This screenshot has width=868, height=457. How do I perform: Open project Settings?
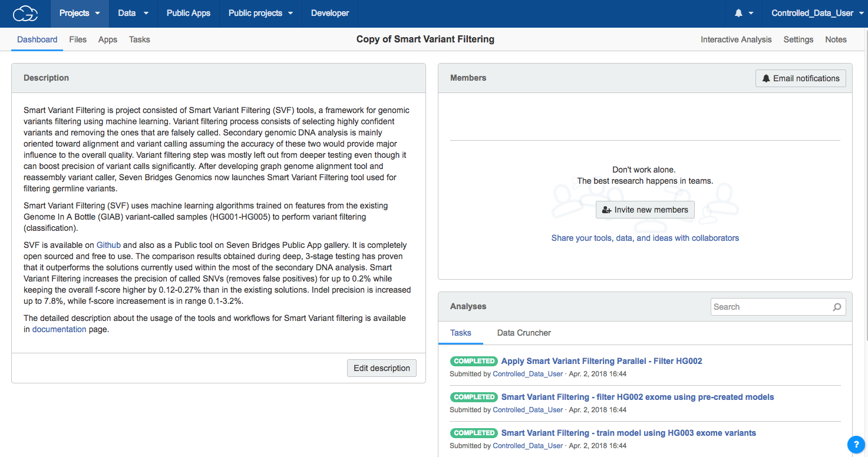click(x=798, y=39)
